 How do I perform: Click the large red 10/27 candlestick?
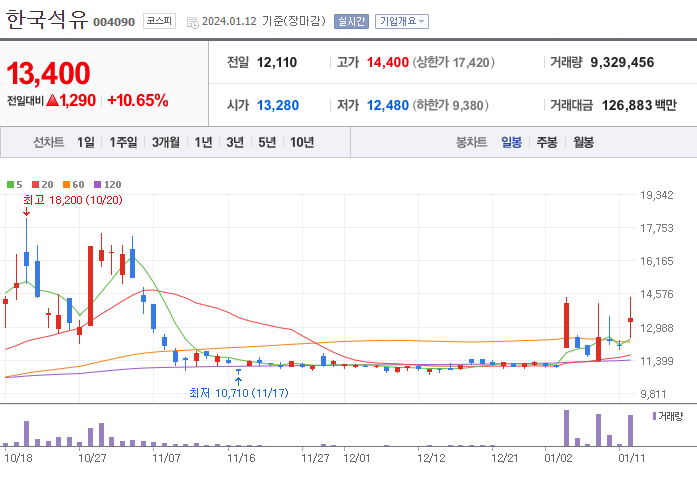point(90,286)
